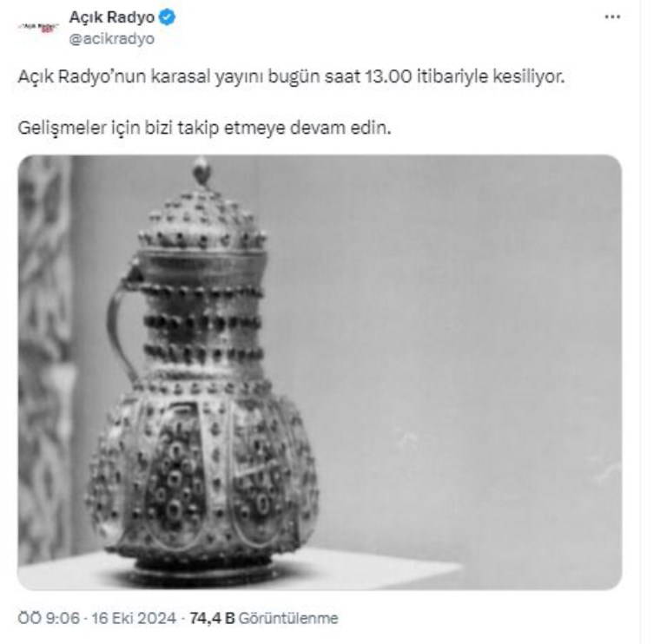Open the tweet's three-dot more options menu
Image resolution: width=660 pixels, height=644 pixels.
point(612,16)
